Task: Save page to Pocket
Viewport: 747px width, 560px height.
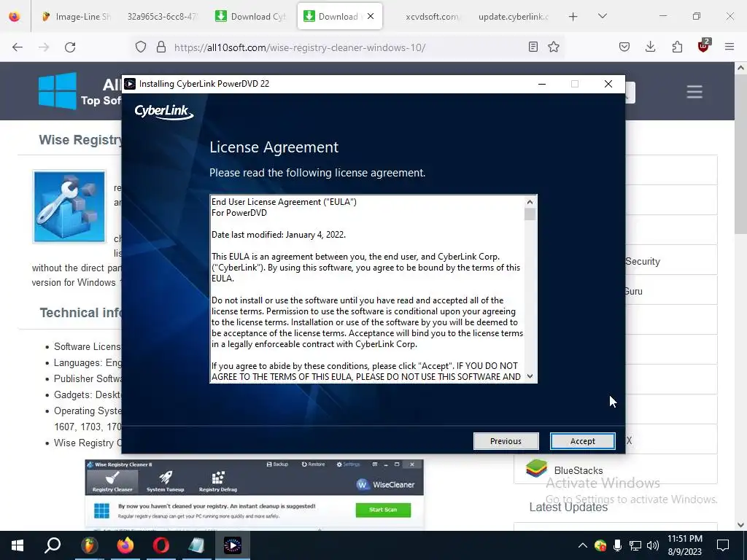Action: [624, 47]
